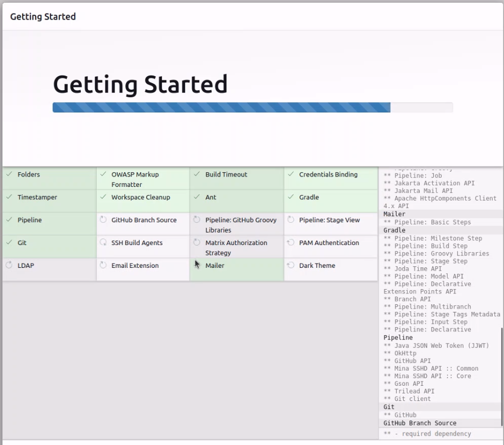Select the Credentials Binding plugin label
Screen dimensions: 504x445
click(x=328, y=174)
